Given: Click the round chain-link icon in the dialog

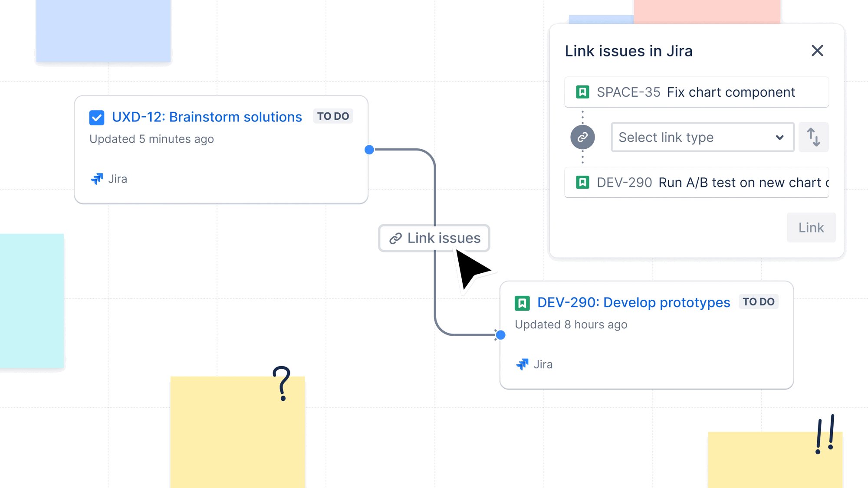Looking at the screenshot, I should (582, 137).
